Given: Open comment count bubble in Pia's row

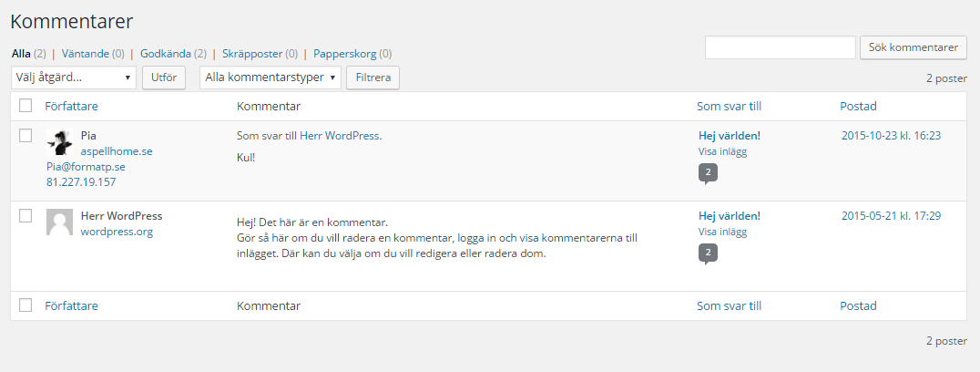Looking at the screenshot, I should point(708,173).
